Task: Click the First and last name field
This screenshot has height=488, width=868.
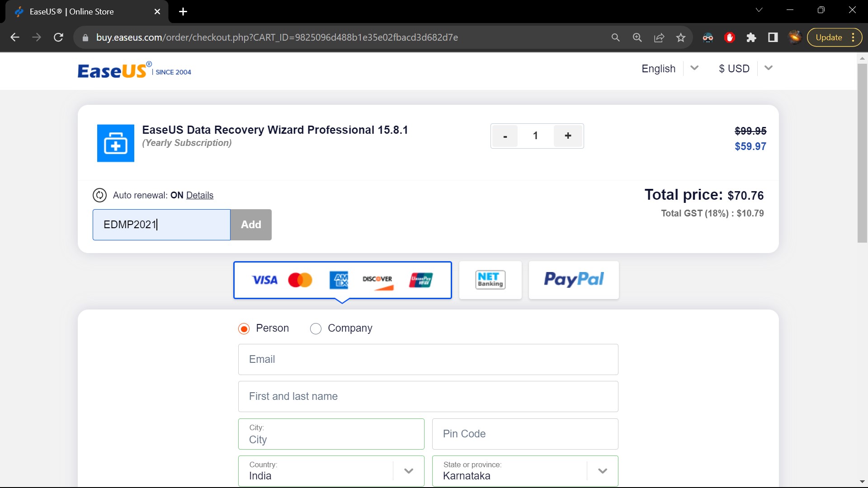Action: tap(428, 397)
